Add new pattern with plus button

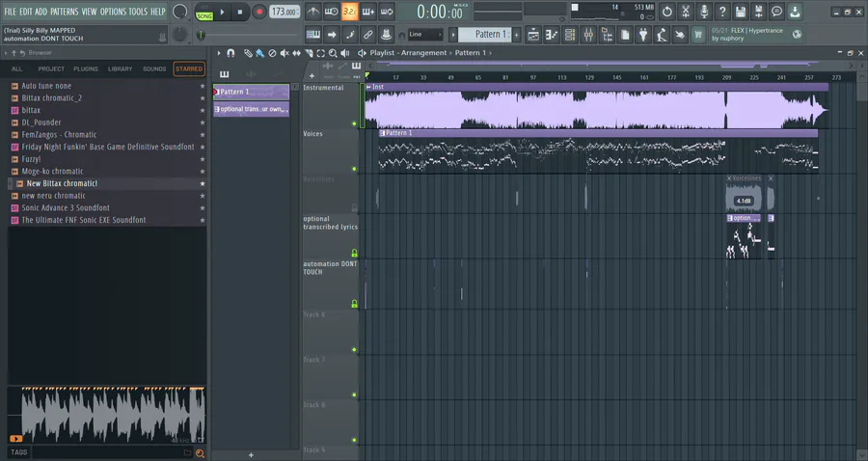click(x=517, y=35)
